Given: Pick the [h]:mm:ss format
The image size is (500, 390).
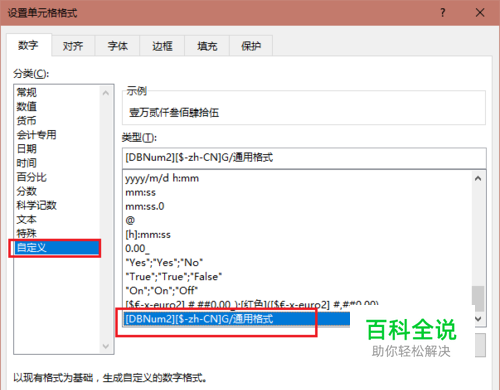Looking at the screenshot, I should click(148, 235).
